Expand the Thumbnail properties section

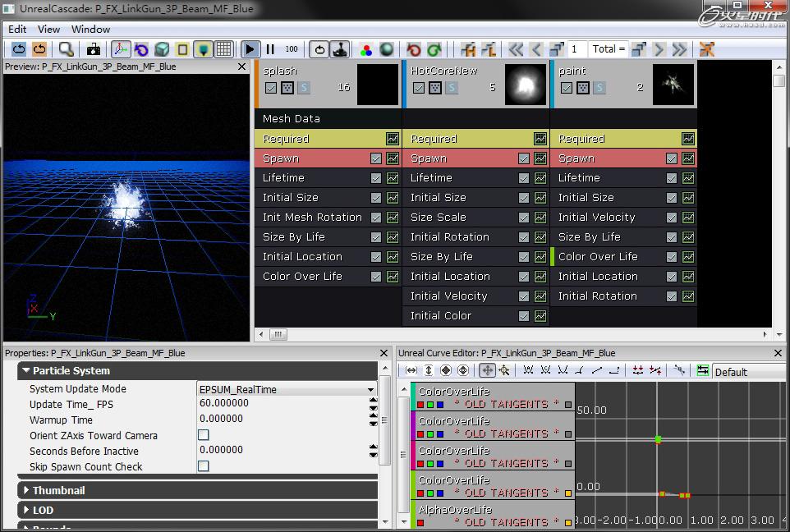[x=58, y=490]
